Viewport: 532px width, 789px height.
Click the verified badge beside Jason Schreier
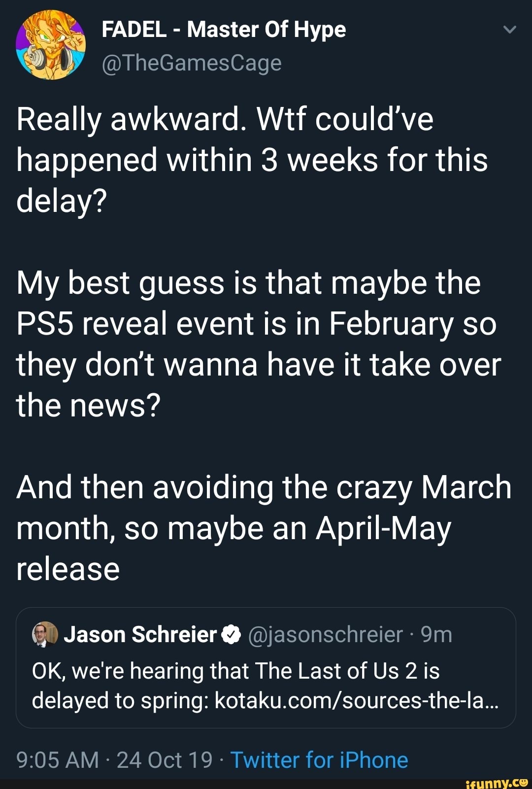coord(232,635)
